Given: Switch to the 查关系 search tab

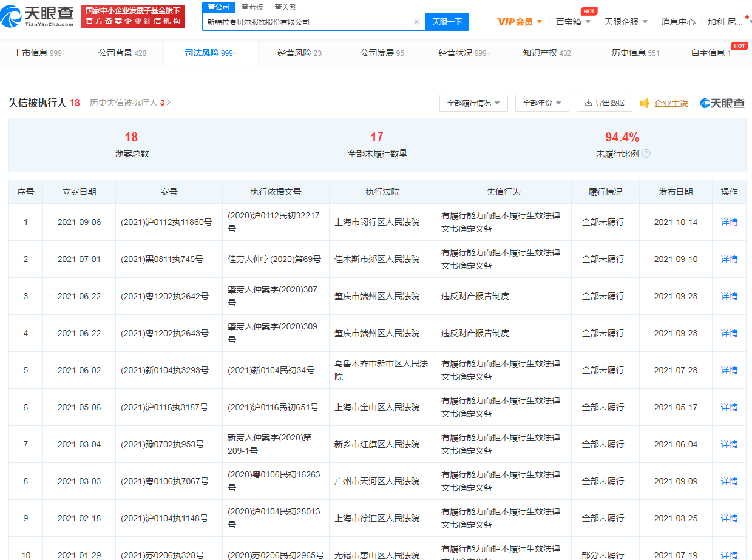Looking at the screenshot, I should pos(285,7).
